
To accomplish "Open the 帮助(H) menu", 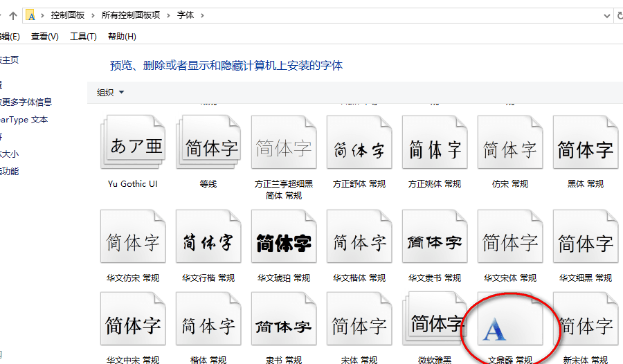I will 122,37.
